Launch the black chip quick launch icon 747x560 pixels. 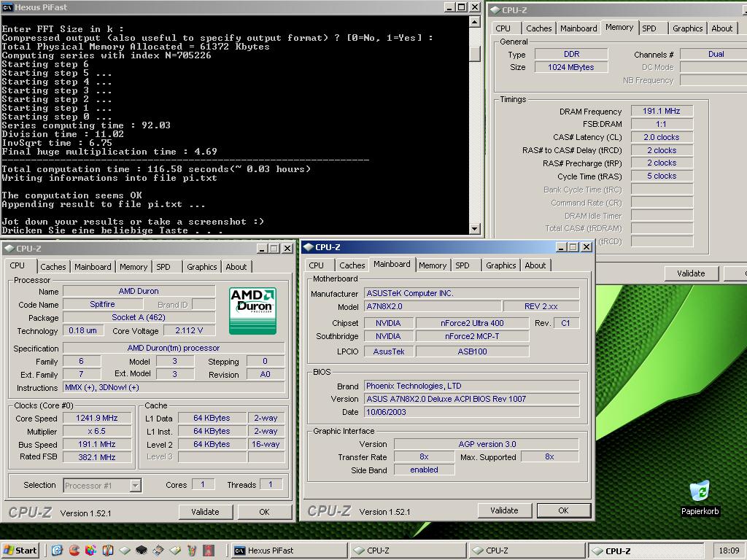(141, 551)
